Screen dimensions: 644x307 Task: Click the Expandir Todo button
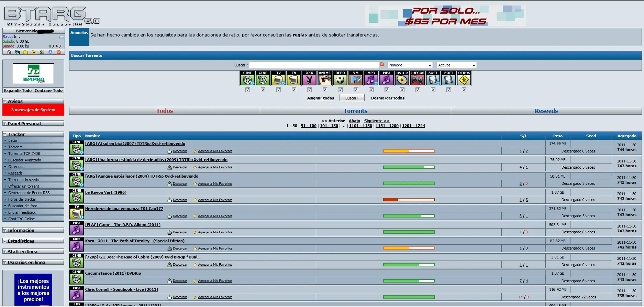point(18,91)
